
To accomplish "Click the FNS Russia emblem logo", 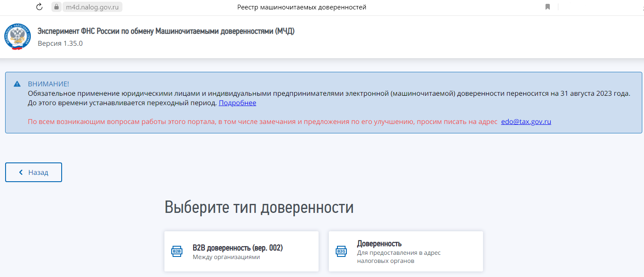I will 18,37.
